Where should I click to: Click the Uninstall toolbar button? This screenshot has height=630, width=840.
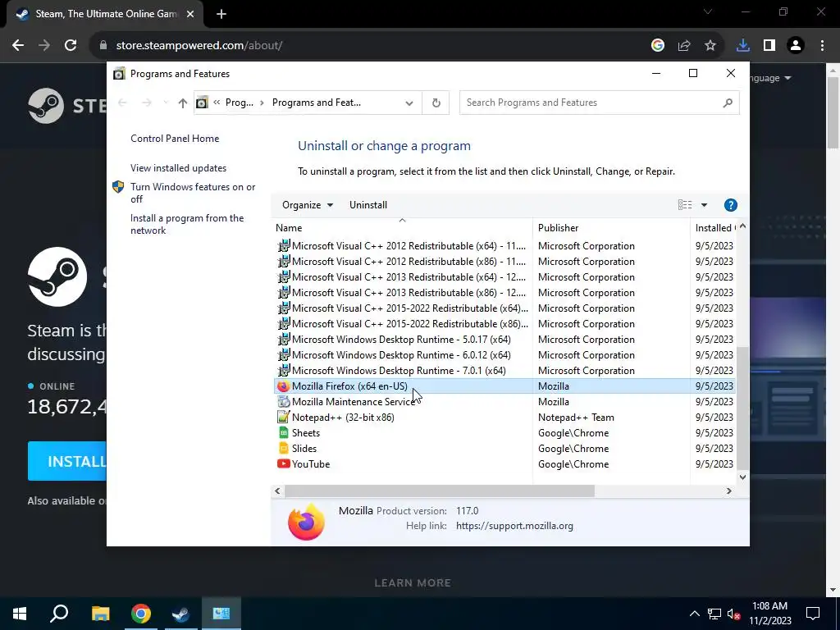click(x=368, y=205)
